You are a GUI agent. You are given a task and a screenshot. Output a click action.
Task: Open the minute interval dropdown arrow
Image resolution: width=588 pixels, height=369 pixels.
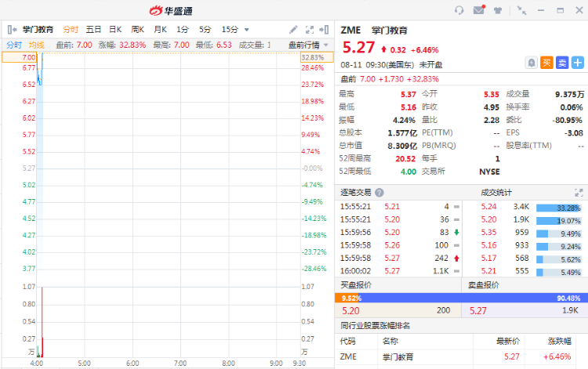(x=246, y=30)
